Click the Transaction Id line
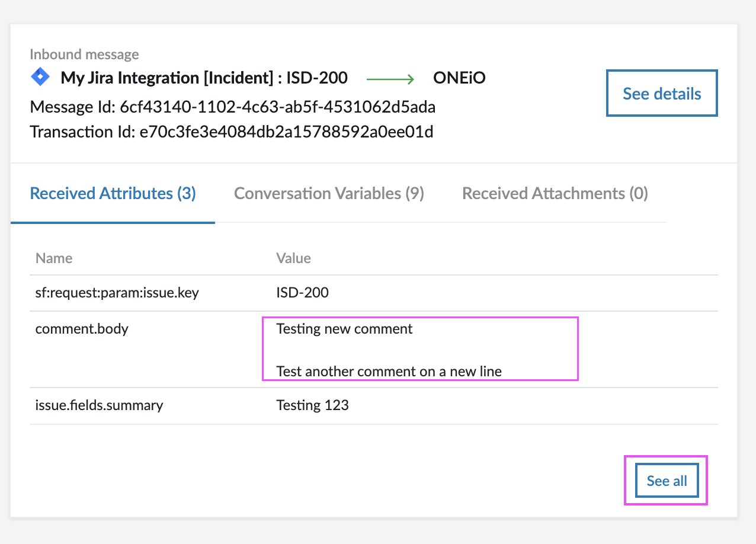 pyautogui.click(x=231, y=132)
